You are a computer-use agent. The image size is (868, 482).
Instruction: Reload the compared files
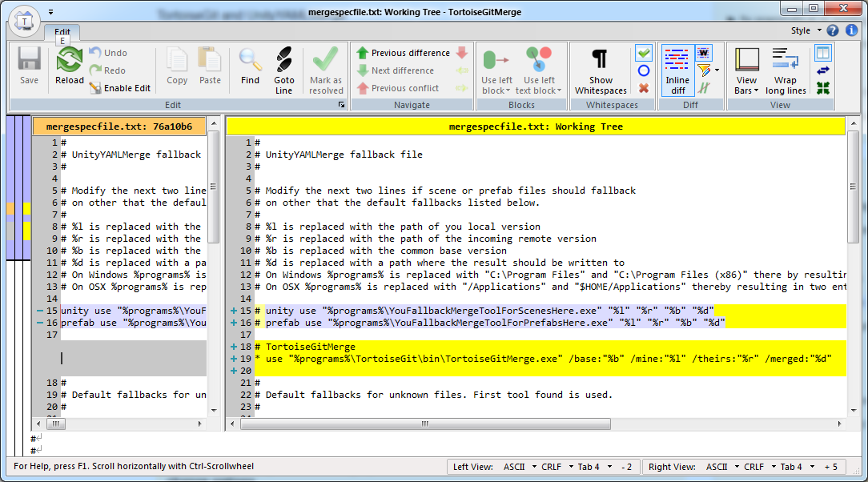[69, 66]
